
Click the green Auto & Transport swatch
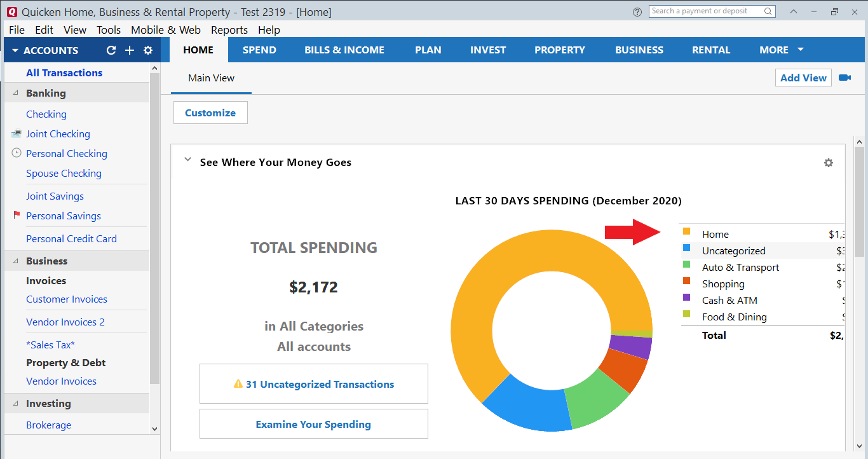click(686, 264)
